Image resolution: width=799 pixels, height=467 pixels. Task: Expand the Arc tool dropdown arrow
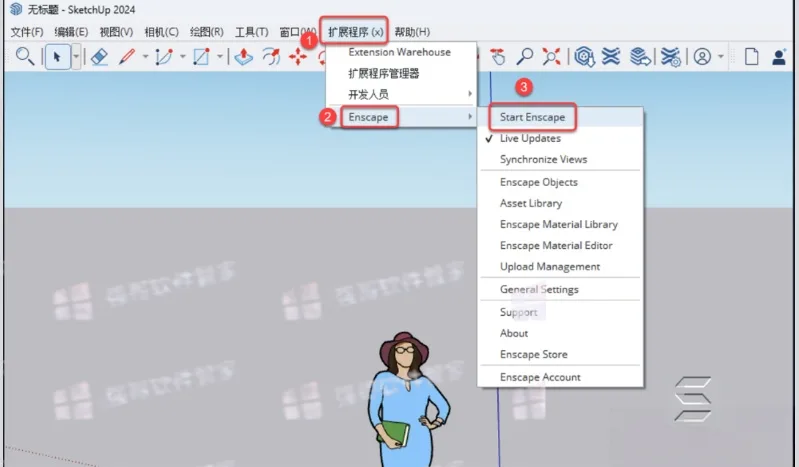[182, 57]
